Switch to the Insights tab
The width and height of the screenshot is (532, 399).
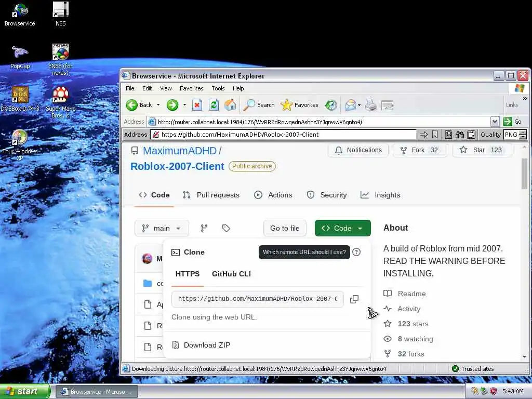tap(380, 195)
